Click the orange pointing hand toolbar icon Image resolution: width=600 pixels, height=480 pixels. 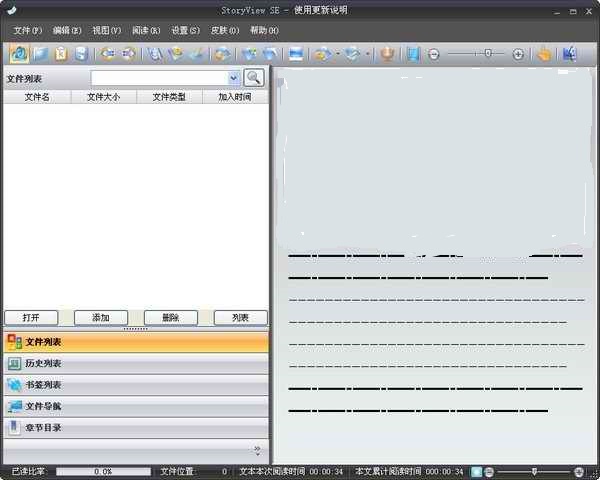544,54
